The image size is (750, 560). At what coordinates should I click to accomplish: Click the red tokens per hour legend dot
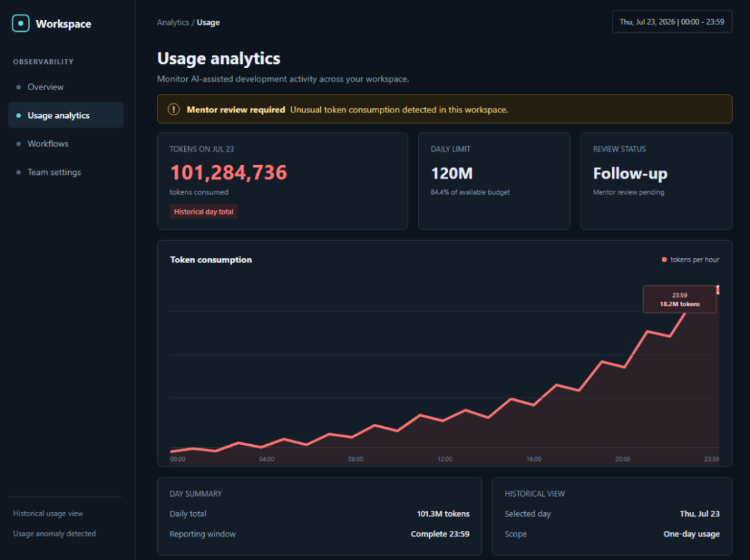click(664, 260)
